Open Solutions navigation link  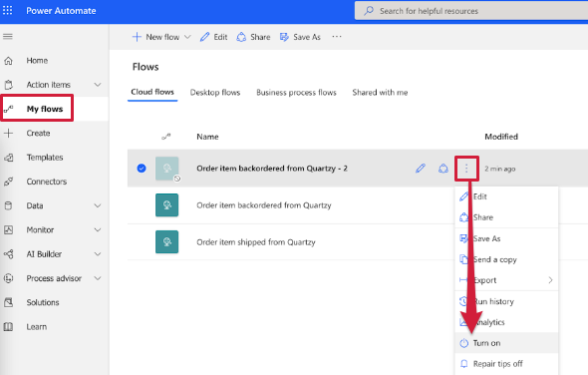(43, 302)
